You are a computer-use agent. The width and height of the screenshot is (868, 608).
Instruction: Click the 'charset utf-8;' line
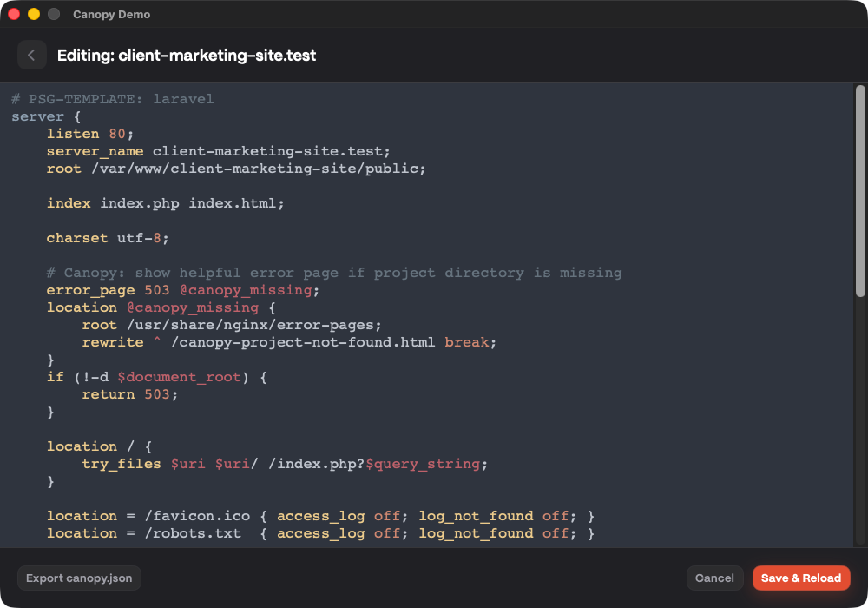108,238
